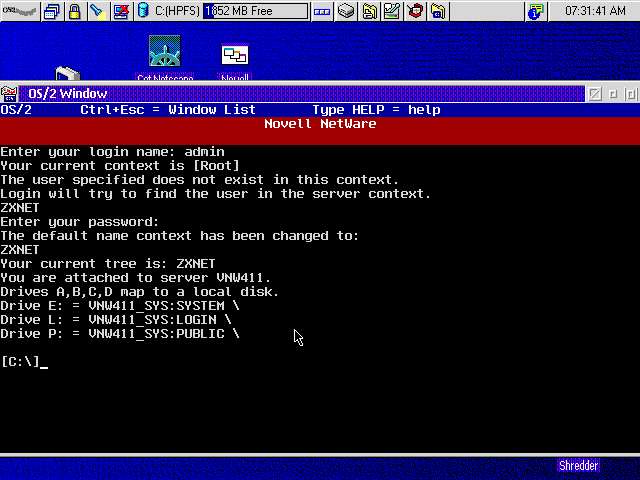This screenshot has height=480, width=640.
Task: Click 'Your current tree is: ZXNET' line
Action: 108,264
